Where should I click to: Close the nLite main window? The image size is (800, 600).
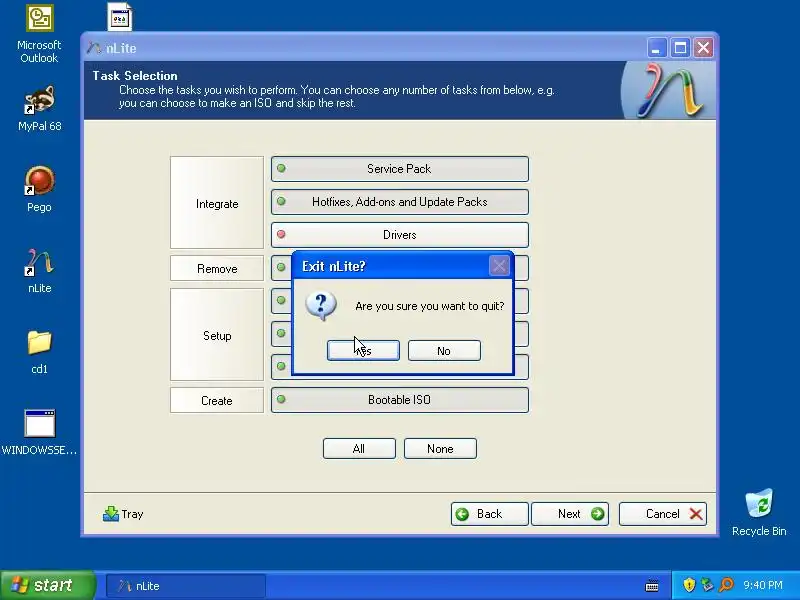tap(703, 48)
